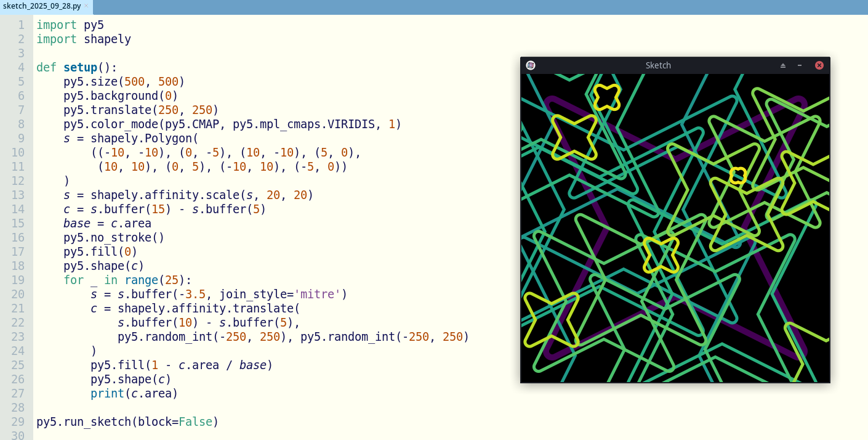Click the 'mitre' string literal on line 20
868x440 pixels.
point(317,294)
